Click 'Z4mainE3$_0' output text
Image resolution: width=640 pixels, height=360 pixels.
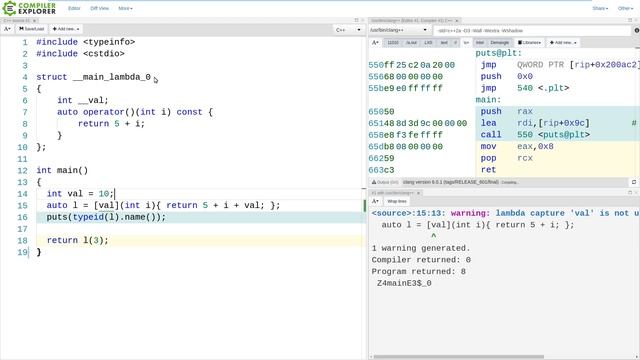coord(404,283)
